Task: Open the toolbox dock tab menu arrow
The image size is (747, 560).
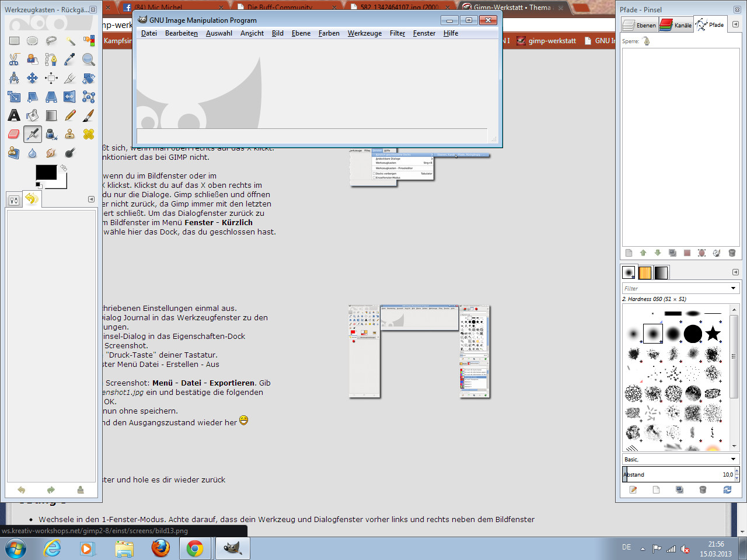Action: tap(91, 199)
